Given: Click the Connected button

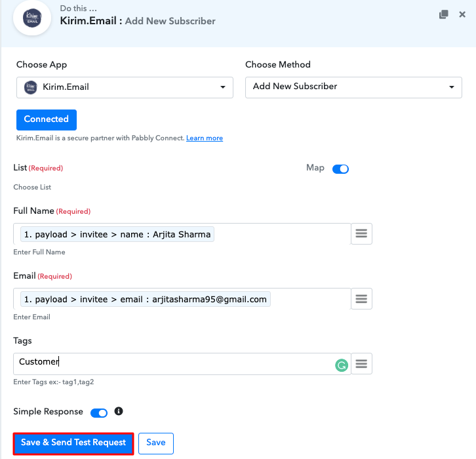Looking at the screenshot, I should click(47, 119).
